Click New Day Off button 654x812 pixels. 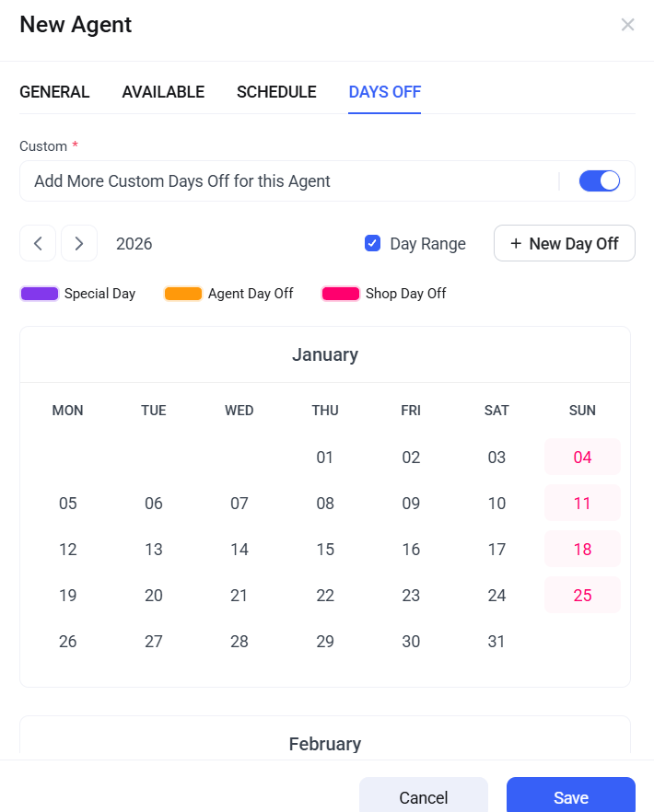pyautogui.click(x=564, y=243)
